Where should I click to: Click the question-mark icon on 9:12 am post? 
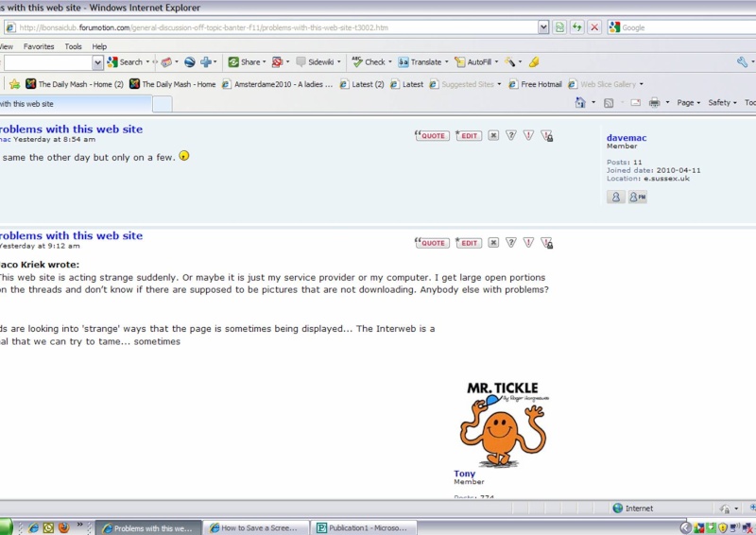coord(511,243)
